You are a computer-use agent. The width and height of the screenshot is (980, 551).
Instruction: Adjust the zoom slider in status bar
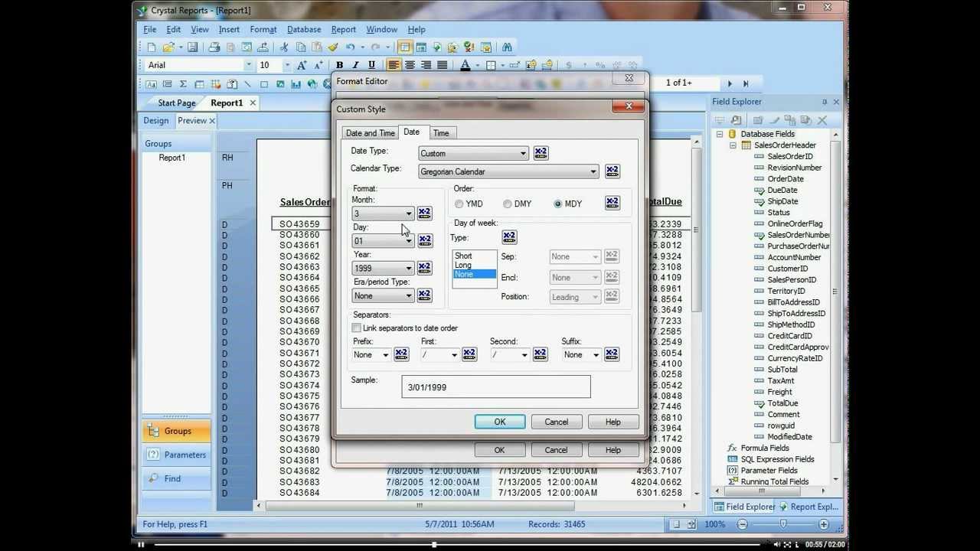(x=782, y=524)
